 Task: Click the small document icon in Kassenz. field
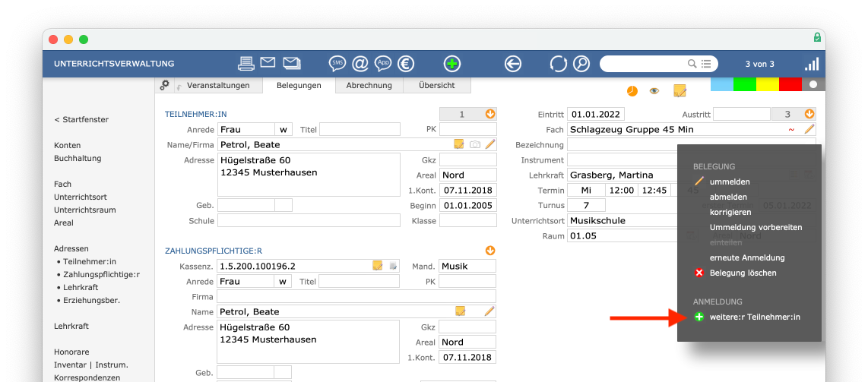pyautogui.click(x=393, y=266)
